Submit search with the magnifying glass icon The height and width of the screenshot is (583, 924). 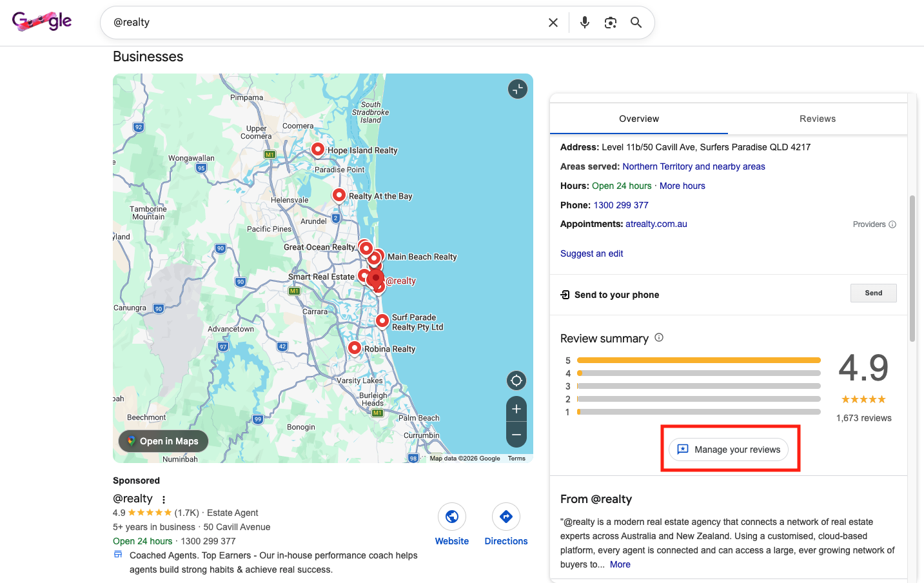click(x=636, y=23)
